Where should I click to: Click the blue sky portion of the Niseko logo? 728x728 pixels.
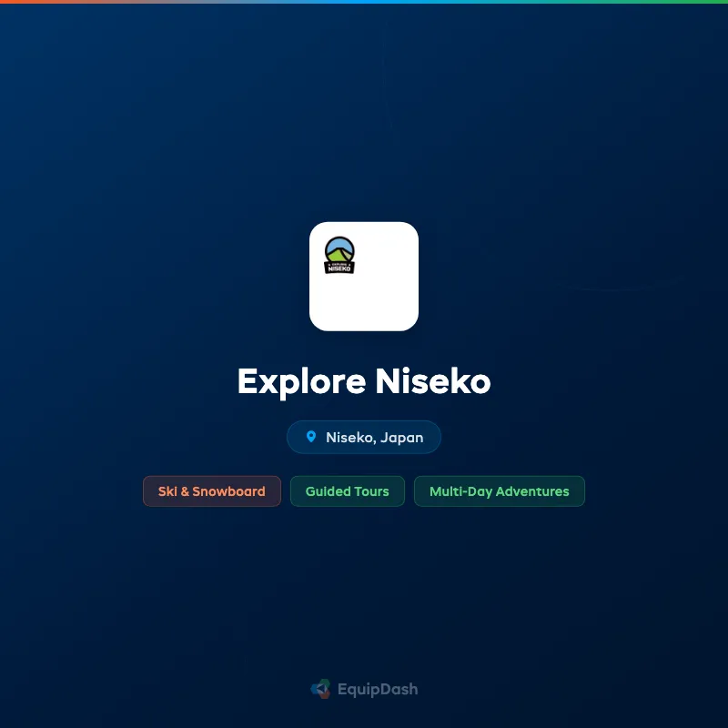coord(339,246)
